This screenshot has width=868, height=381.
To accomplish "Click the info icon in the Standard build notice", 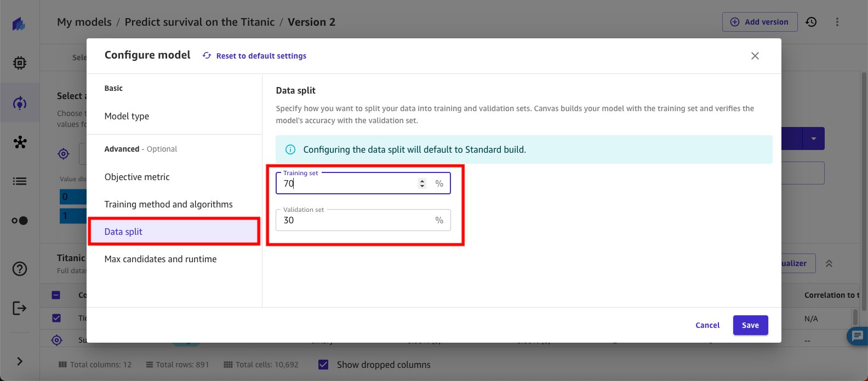I will (290, 149).
